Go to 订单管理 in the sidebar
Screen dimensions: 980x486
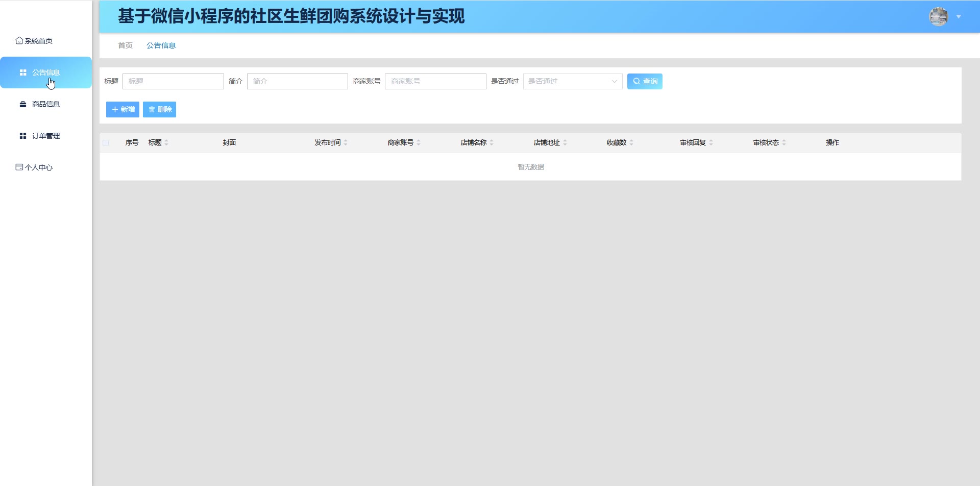point(46,136)
